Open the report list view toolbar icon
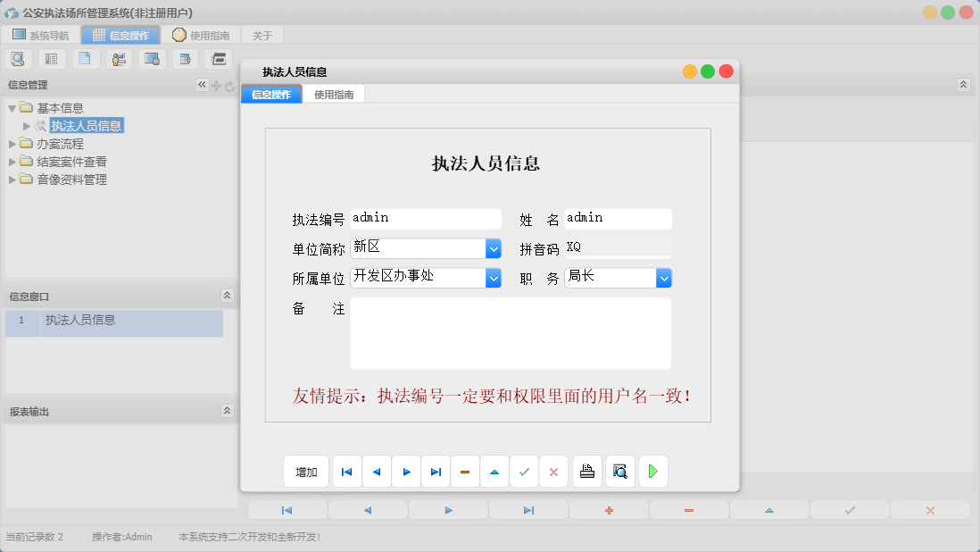The width and height of the screenshot is (980, 552). coord(51,58)
